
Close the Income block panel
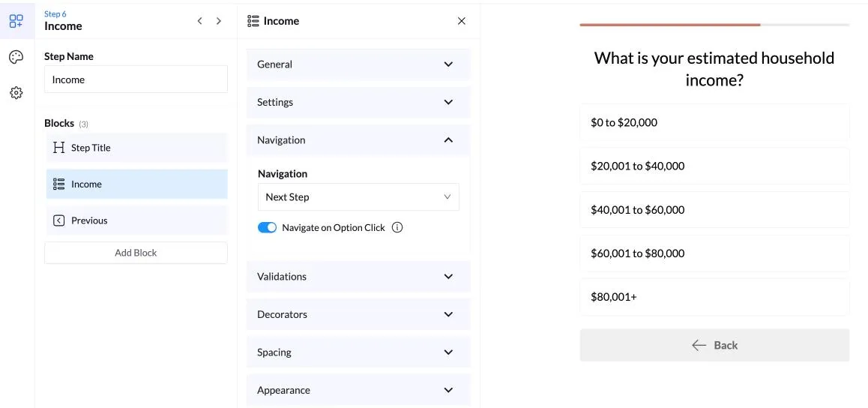coord(462,21)
